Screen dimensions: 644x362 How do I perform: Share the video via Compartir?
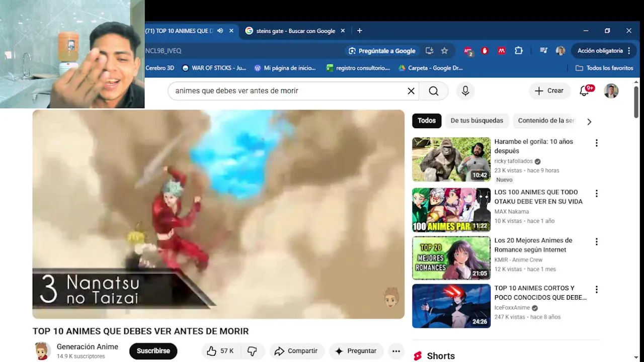[296, 351]
